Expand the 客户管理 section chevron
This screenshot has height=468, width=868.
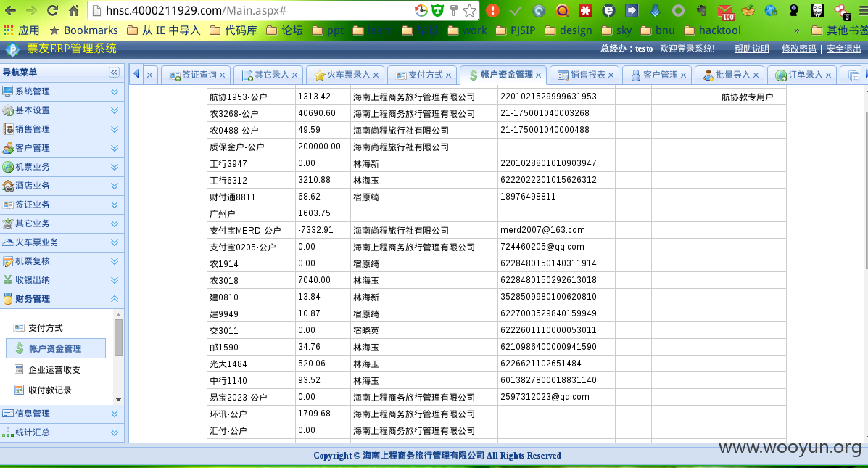[x=114, y=148]
